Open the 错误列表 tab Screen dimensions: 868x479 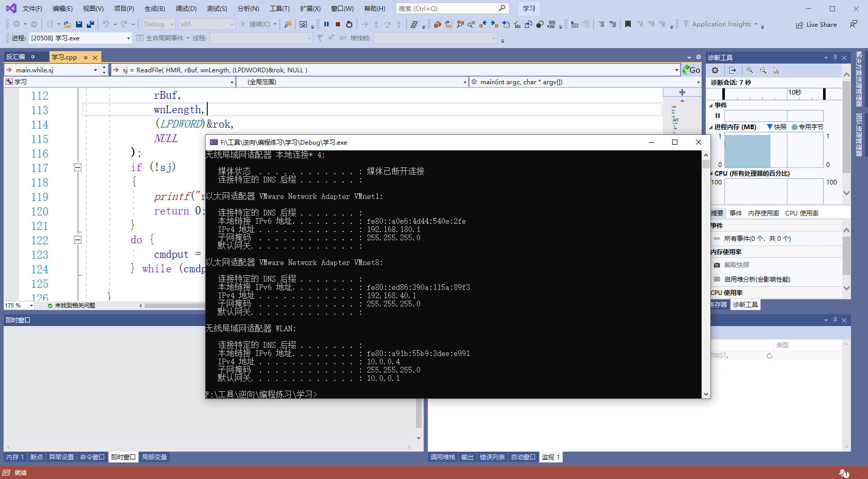click(x=492, y=457)
